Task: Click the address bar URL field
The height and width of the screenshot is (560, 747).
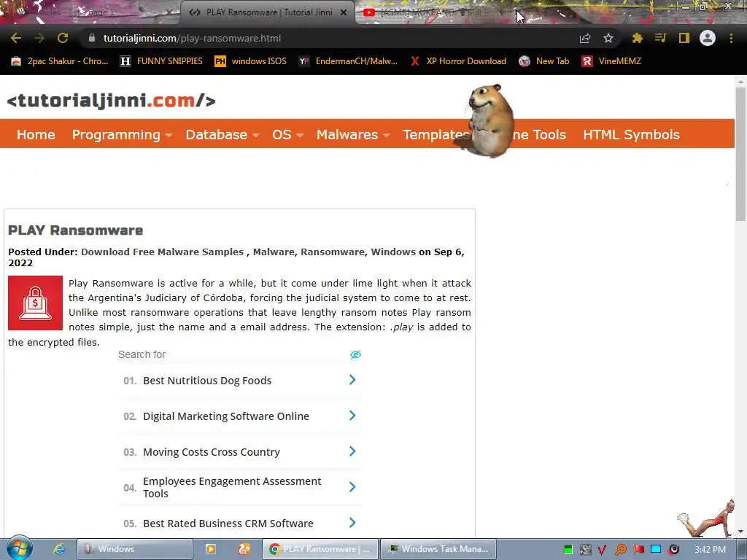Action: click(x=329, y=38)
